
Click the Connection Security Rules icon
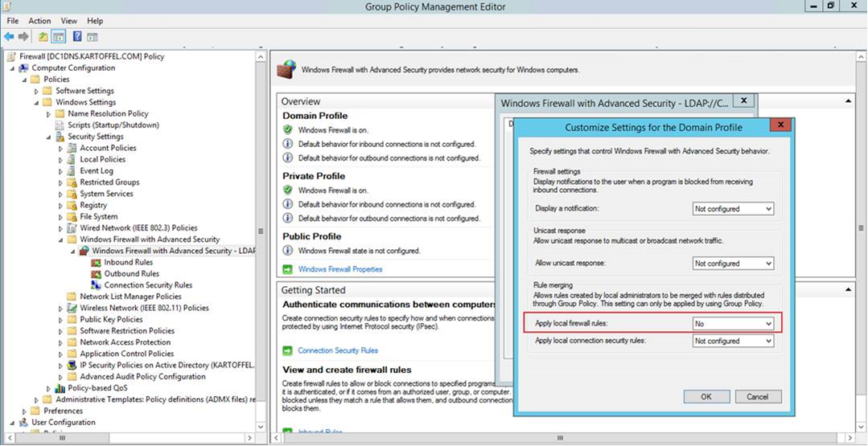click(x=97, y=285)
